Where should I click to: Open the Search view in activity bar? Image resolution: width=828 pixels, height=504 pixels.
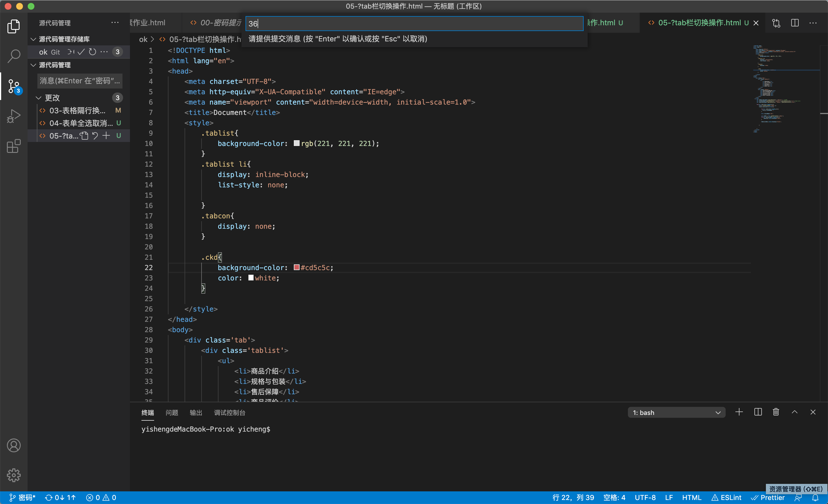tap(14, 56)
